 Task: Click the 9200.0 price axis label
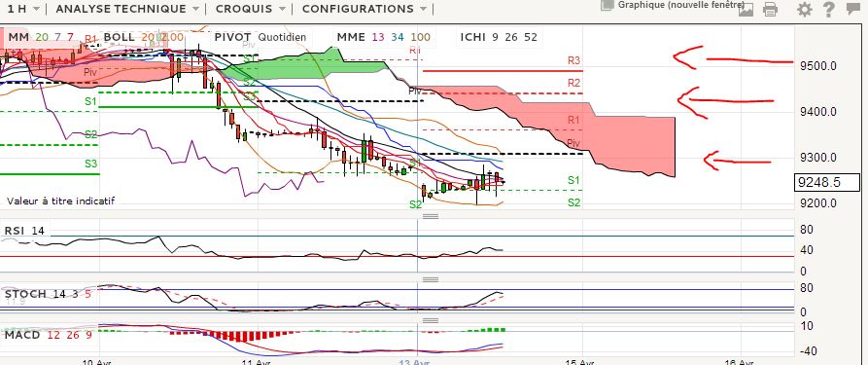817,203
